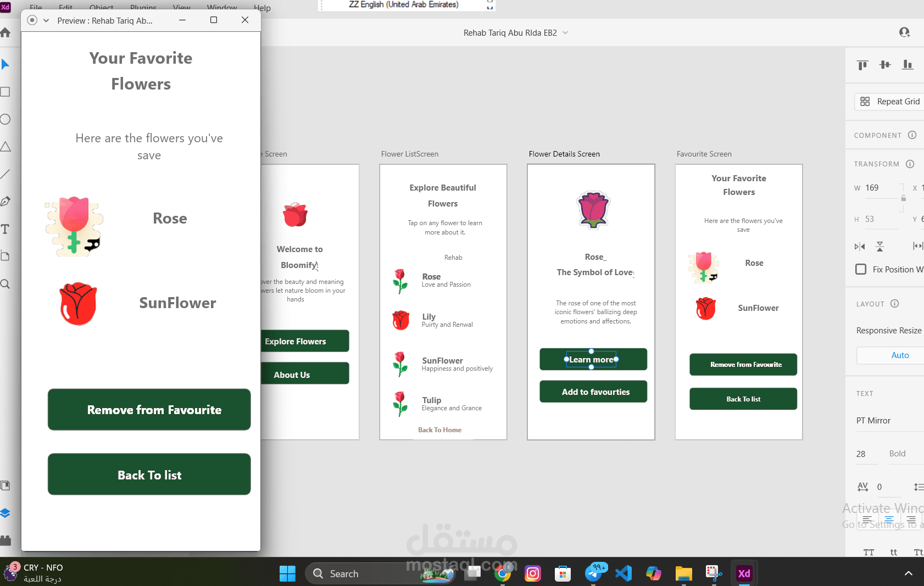The width and height of the screenshot is (924, 586).
Task: Enable the Fix Position checkbox
Action: [861, 269]
